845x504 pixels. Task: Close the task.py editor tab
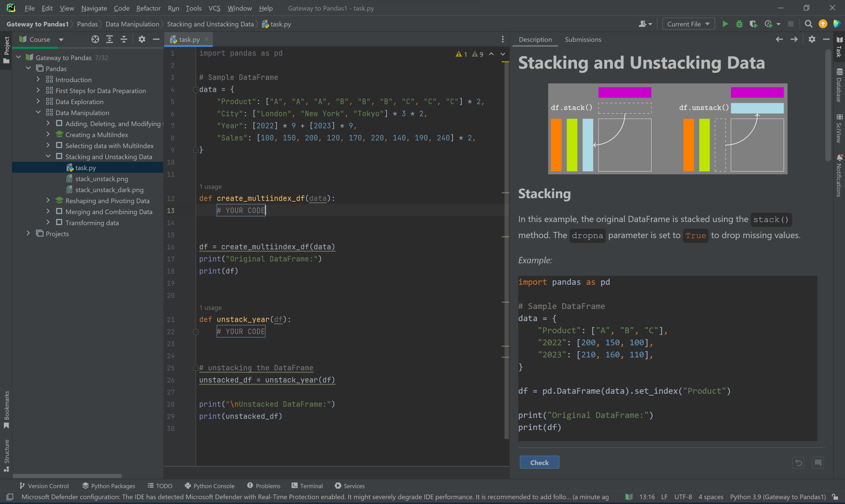click(x=206, y=40)
